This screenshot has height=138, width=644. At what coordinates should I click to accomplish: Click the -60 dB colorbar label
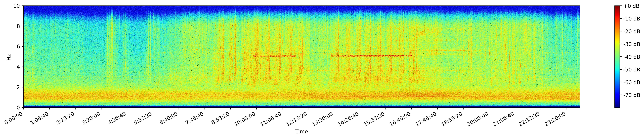632,82
